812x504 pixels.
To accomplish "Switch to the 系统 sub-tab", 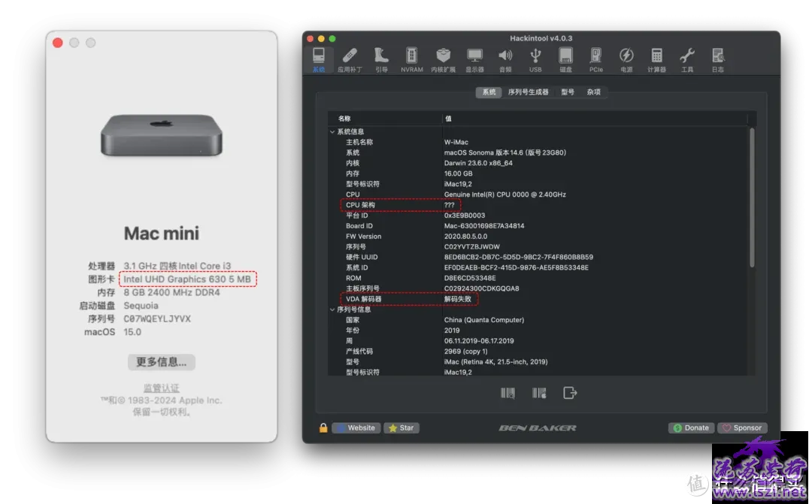I will pos(489,92).
